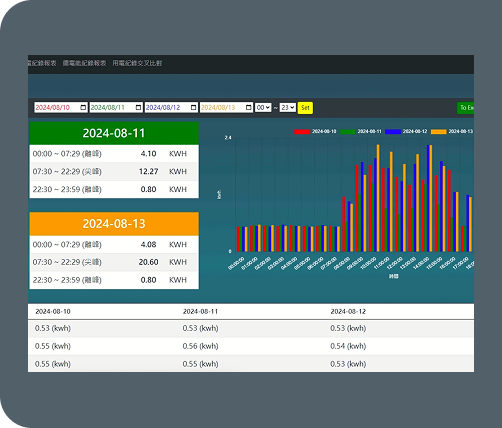The width and height of the screenshot is (502, 428).
Task: Click the green 2024/08/11 date field
Action: tap(116, 107)
